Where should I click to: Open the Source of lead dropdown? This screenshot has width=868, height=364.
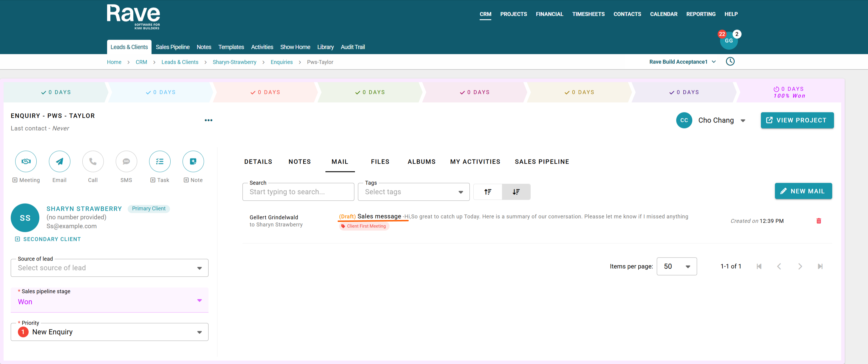coord(109,268)
